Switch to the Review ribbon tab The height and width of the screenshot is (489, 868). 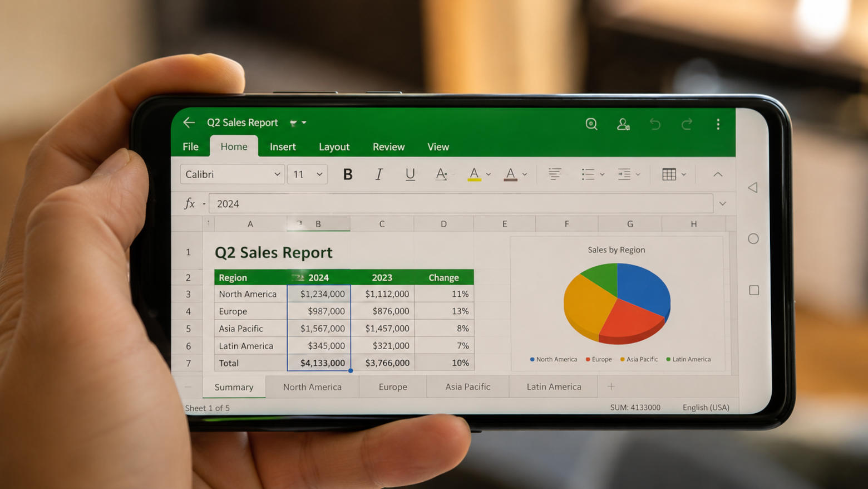point(388,146)
